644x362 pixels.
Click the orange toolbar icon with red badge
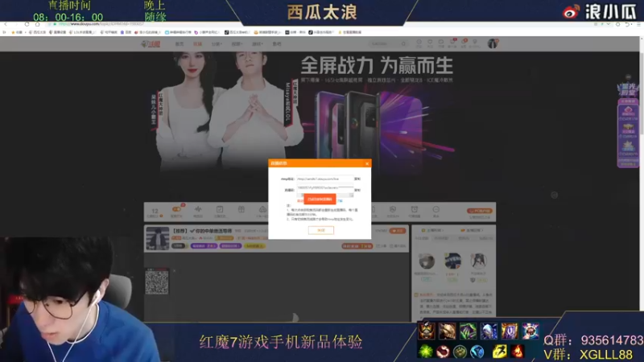(176, 211)
